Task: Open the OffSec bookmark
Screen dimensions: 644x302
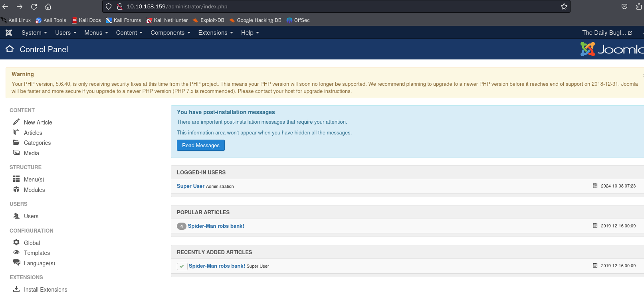Action: 298,20
